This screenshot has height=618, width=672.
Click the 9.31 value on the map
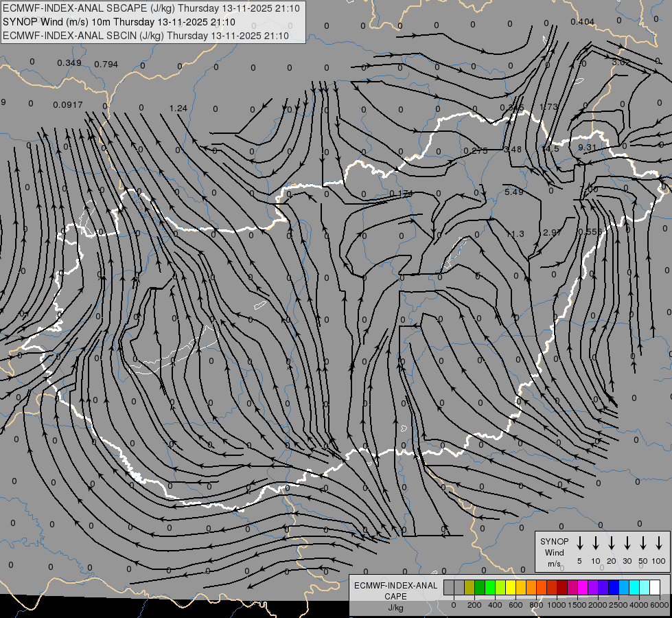tap(587, 148)
